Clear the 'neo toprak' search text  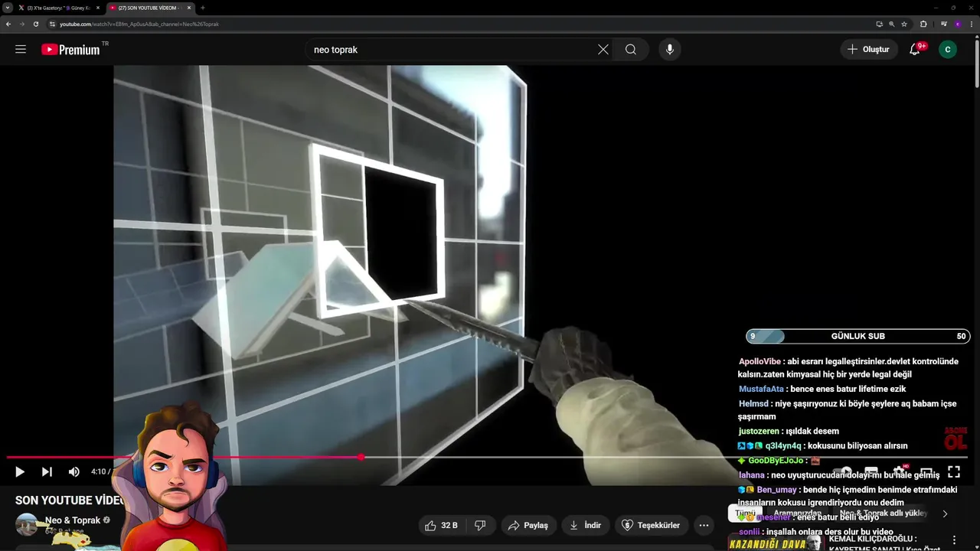[x=603, y=49]
